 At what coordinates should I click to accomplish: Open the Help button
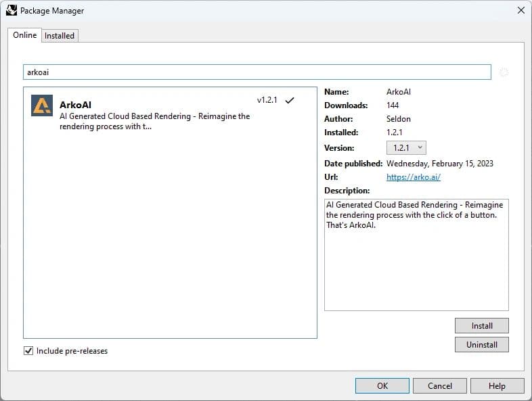pos(497,385)
